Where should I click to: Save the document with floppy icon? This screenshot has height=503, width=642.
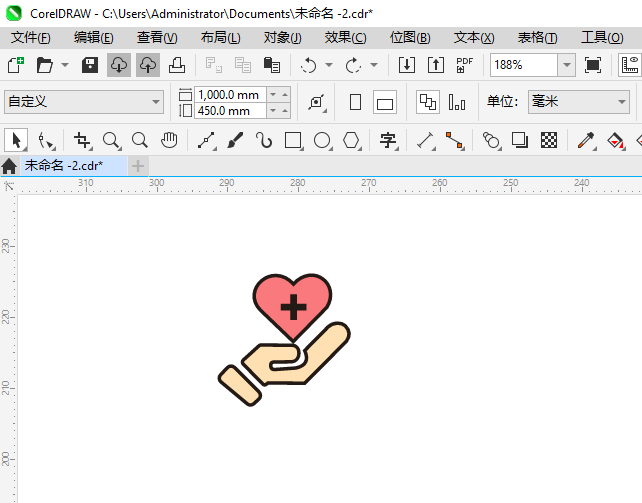point(90,65)
